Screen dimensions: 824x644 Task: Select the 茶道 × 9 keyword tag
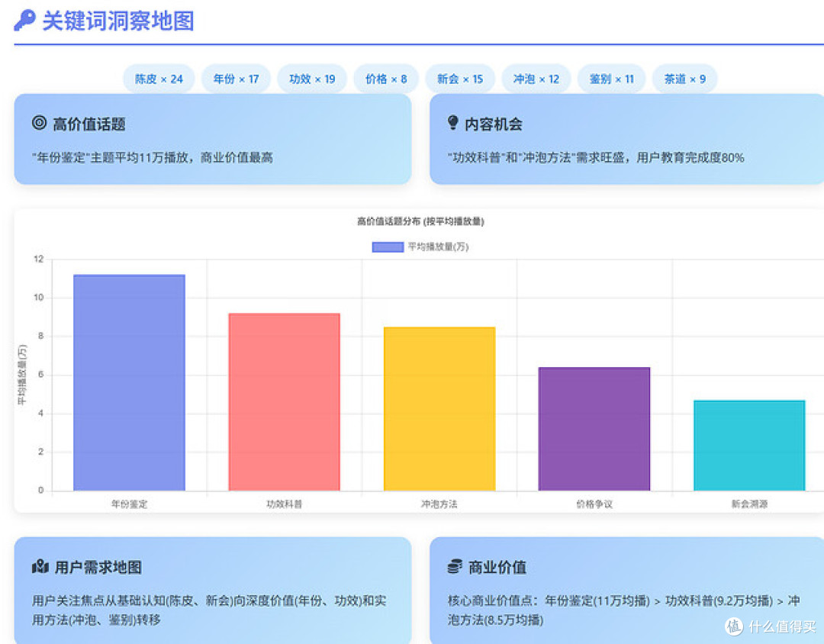coord(684,79)
